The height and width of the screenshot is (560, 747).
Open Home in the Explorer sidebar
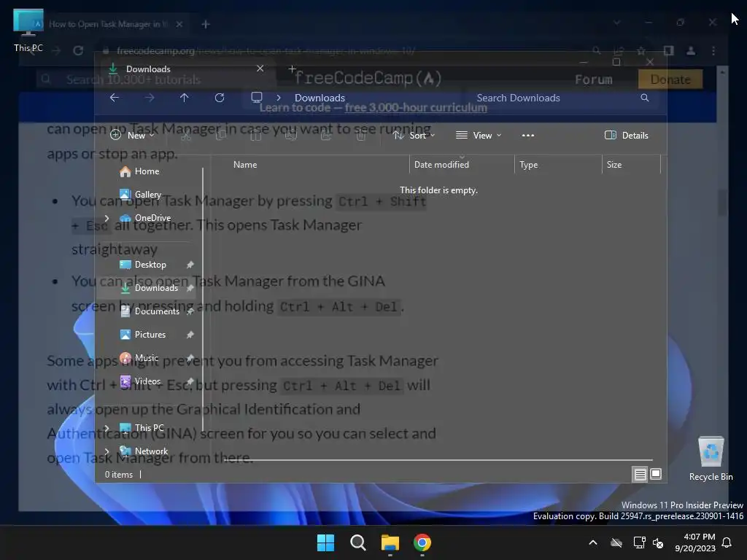[147, 171]
